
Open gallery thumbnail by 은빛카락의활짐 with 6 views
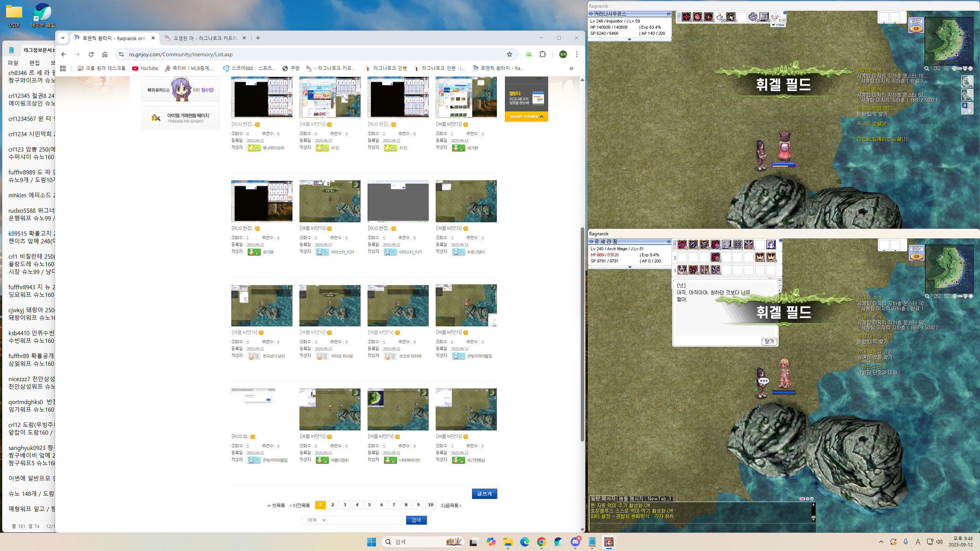[466, 305]
